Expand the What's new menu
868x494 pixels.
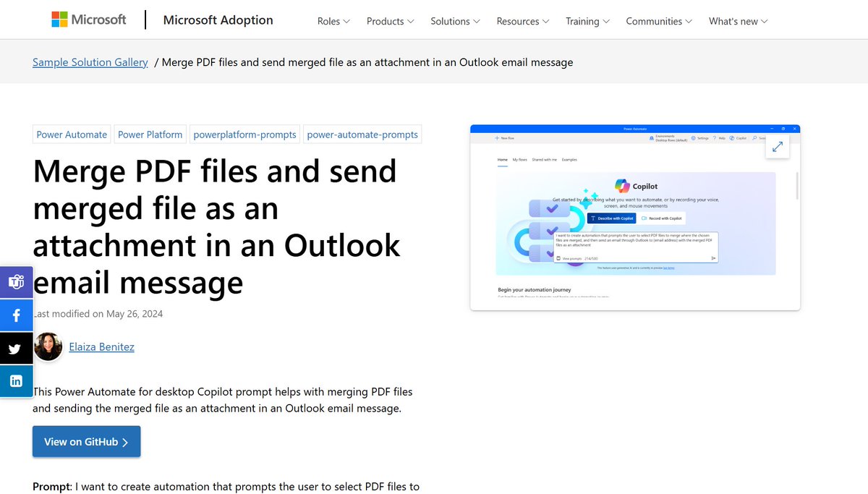coord(739,21)
